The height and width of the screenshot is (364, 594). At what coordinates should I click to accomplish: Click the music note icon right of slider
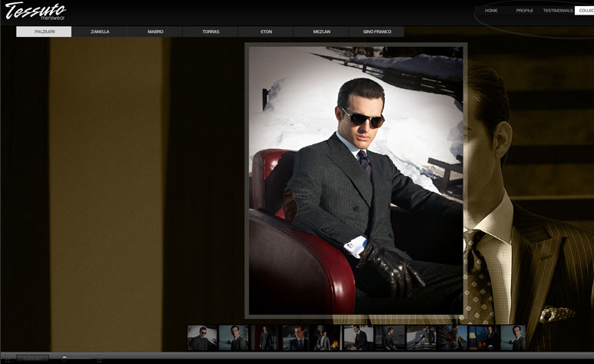(98, 359)
